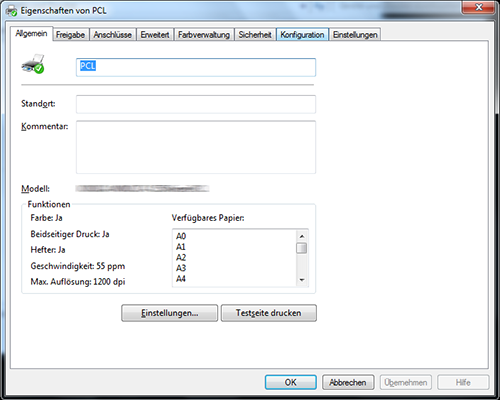The image size is (500, 400).
Task: Focus the Standort input field
Action: click(196, 104)
